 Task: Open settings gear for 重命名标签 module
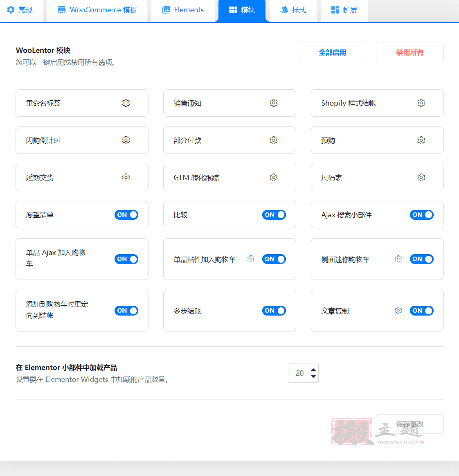point(126,103)
